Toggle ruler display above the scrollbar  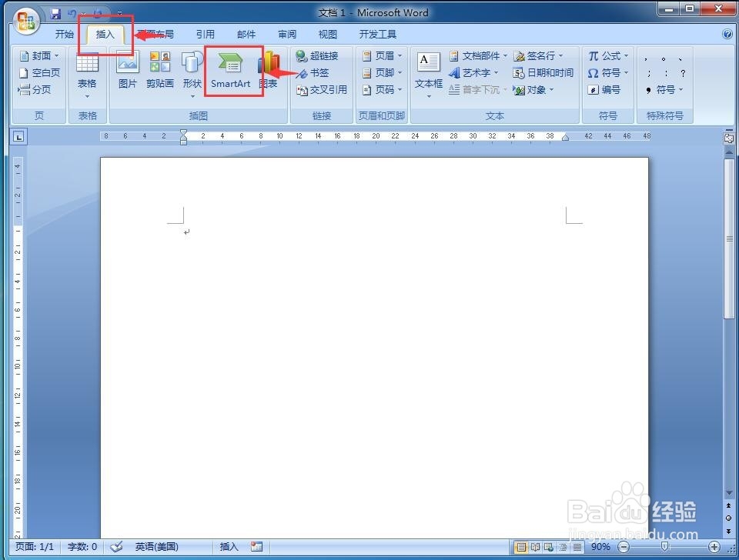[729, 138]
